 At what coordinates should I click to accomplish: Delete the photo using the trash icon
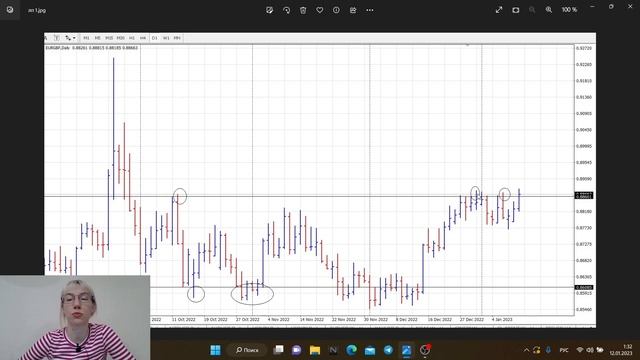coord(303,10)
